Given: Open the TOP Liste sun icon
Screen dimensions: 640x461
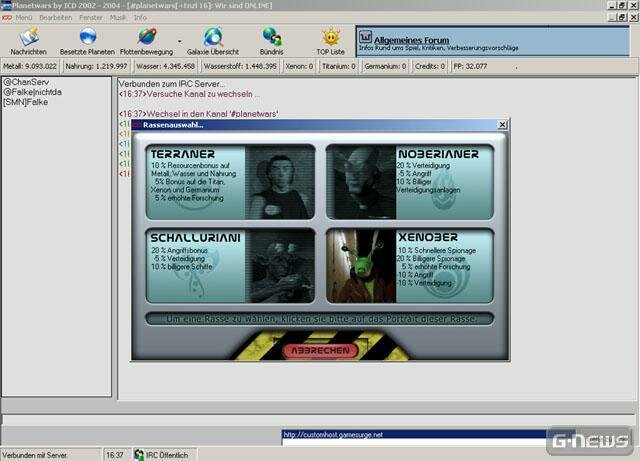Looking at the screenshot, I should tap(331, 37).
